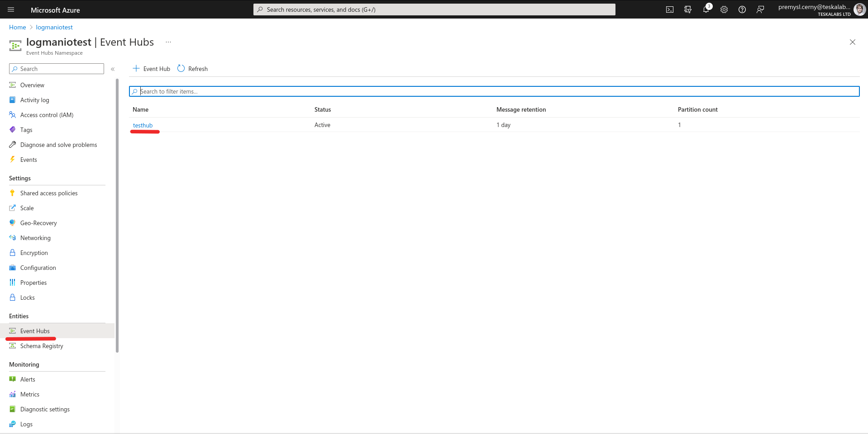Viewport: 868px width, 434px height.
Task: Click the Schema Registry icon
Action: [x=13, y=346]
